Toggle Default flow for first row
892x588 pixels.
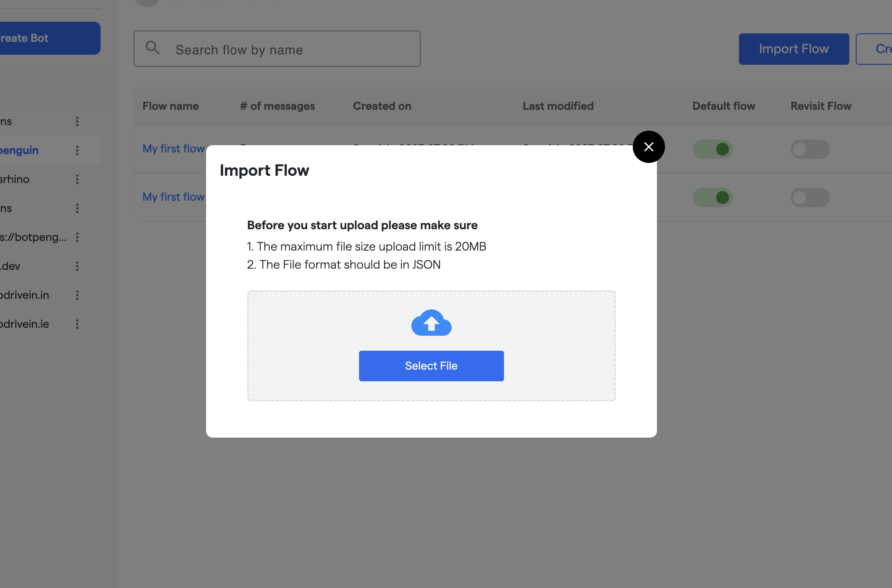click(x=712, y=149)
